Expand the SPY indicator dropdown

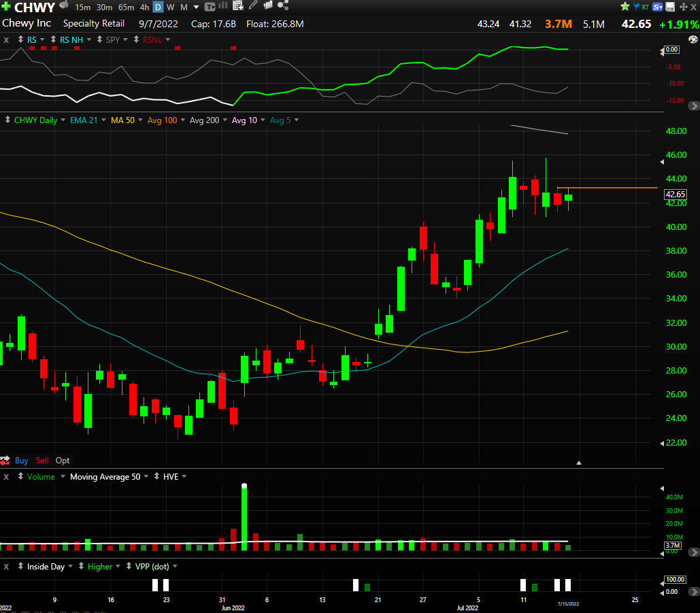click(125, 39)
